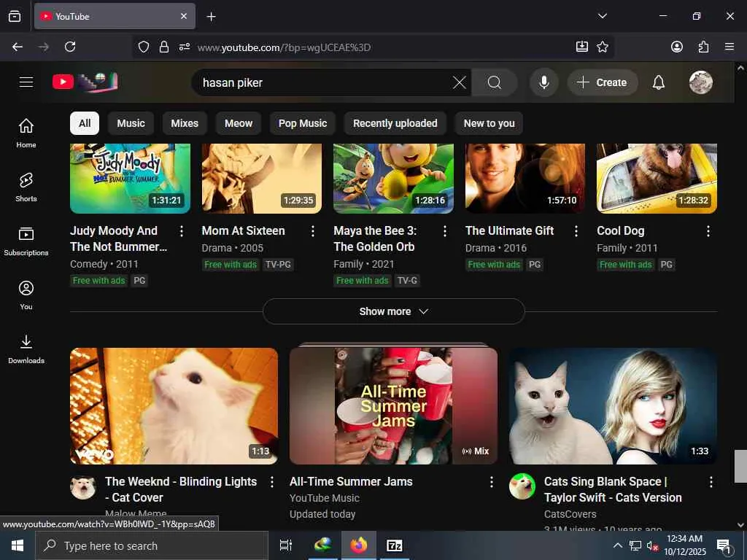Select the Pop Music filter chip
Screen dimensions: 747x560
point(303,123)
